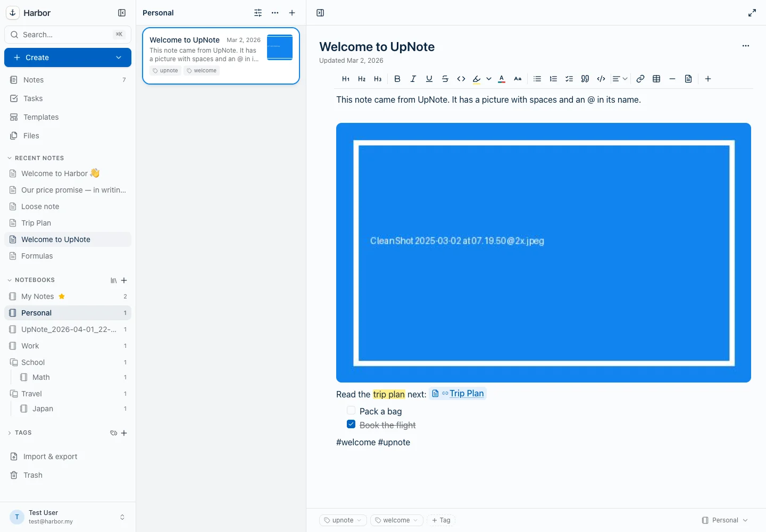Open highlight color options arrow
Screen dimensions: 766x532
pos(489,79)
